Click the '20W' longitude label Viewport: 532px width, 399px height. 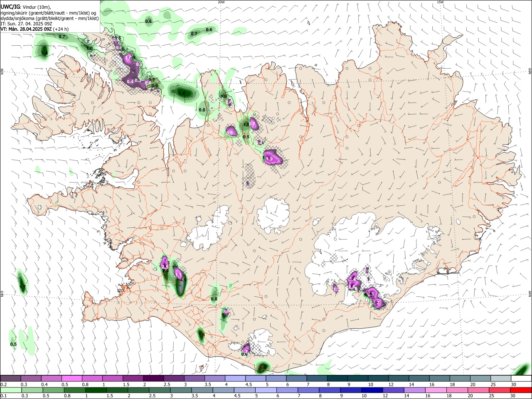pyautogui.click(x=221, y=2)
